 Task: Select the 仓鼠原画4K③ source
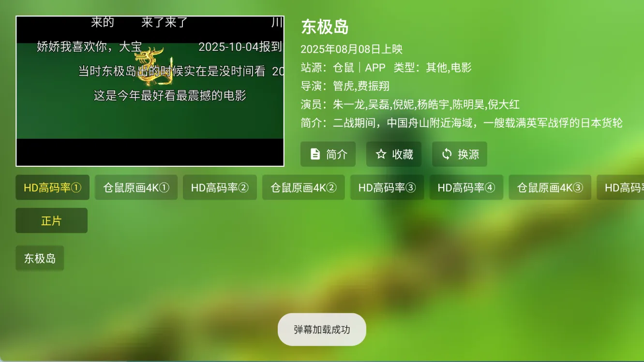pos(550,187)
